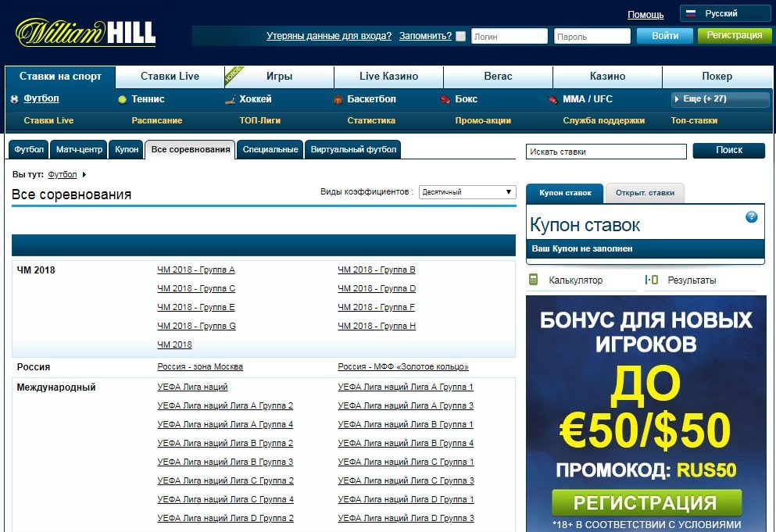Image resolution: width=776 pixels, height=532 pixels.
Task: Open the УЕФА Лига наций link
Action: pos(192,387)
